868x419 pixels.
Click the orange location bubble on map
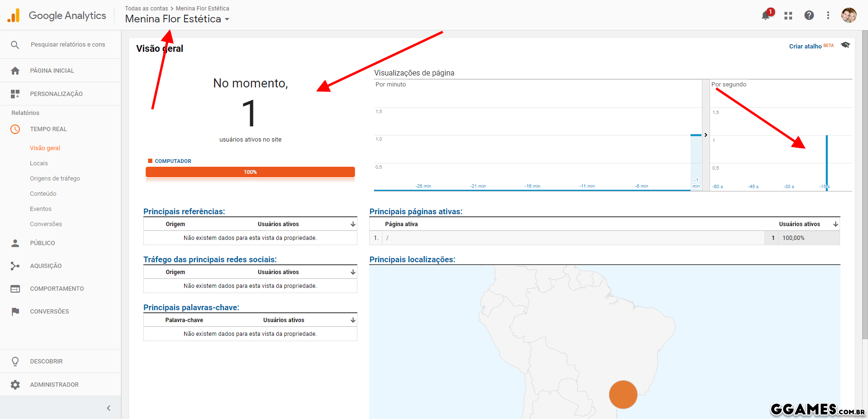coord(623,394)
